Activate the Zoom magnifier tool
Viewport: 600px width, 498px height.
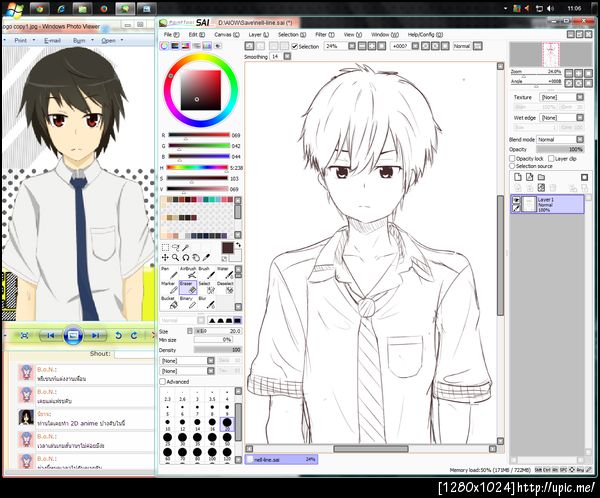(x=176, y=258)
